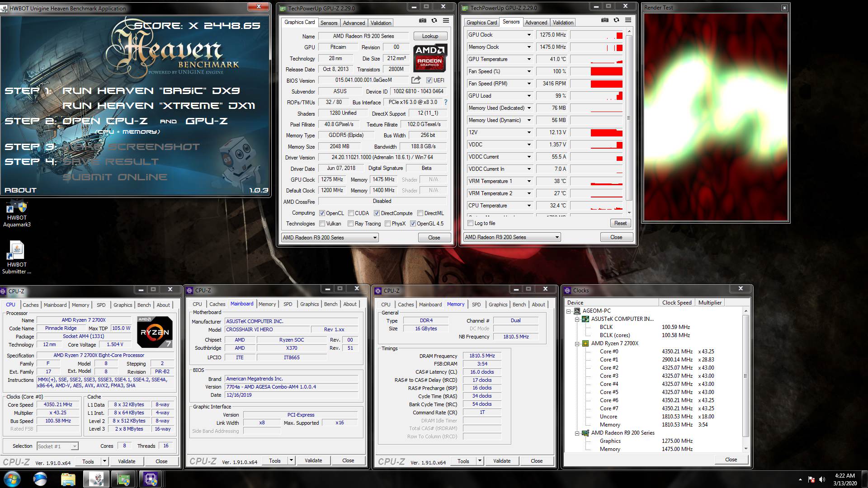
Task: Open the Caches tab in first CPU-Z window
Action: 31,305
